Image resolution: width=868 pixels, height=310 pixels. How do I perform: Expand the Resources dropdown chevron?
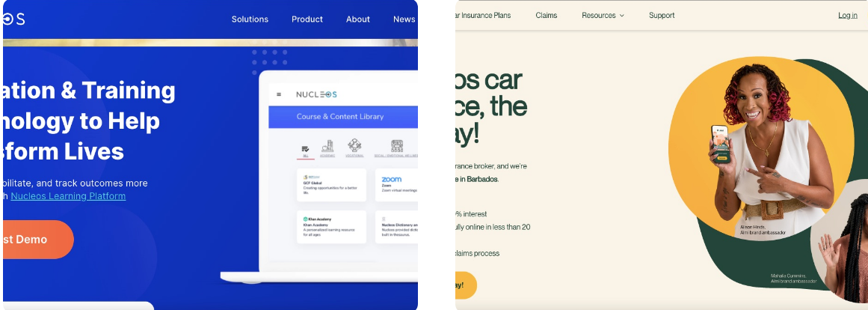click(x=622, y=16)
